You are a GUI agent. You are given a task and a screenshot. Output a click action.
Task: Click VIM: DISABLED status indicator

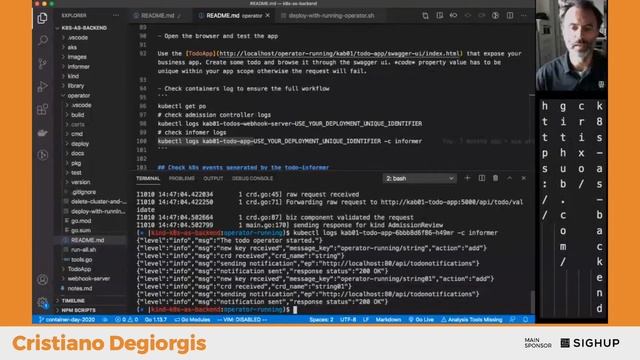[x=242, y=320]
